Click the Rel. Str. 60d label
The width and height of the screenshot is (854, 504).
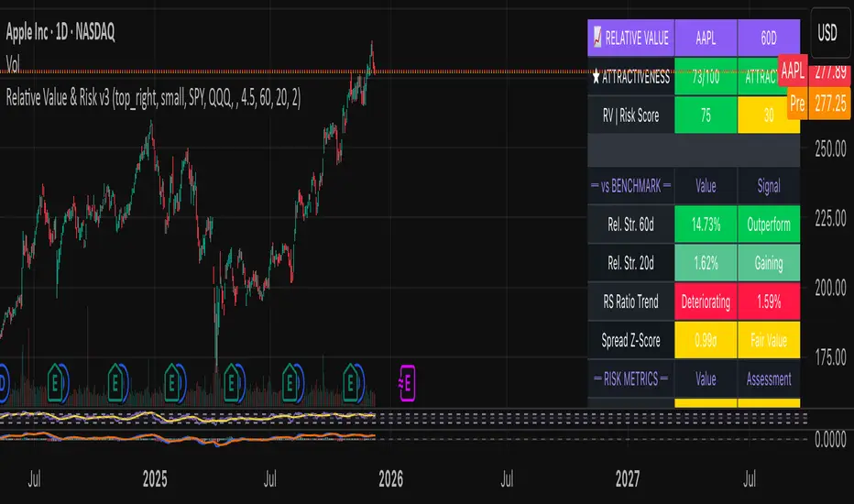(630, 224)
